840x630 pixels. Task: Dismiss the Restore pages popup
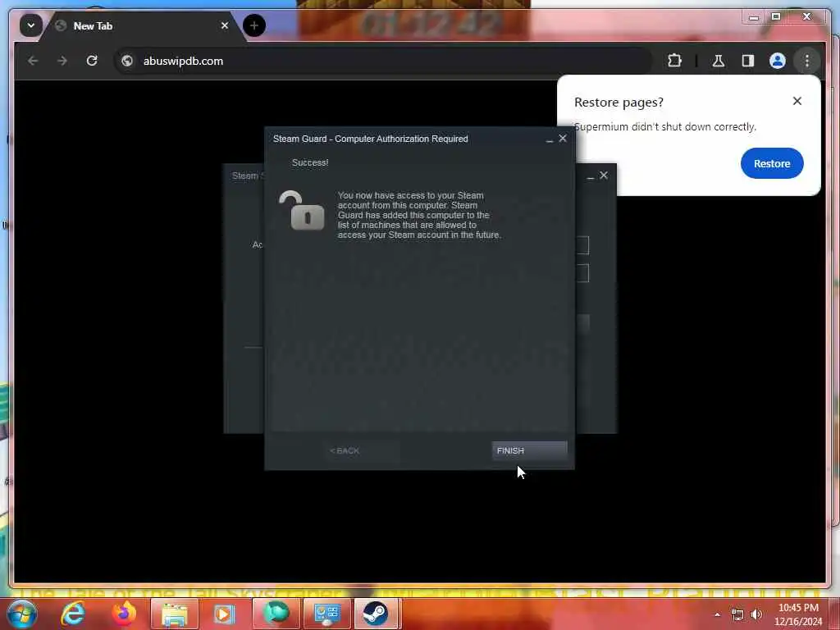point(797,101)
